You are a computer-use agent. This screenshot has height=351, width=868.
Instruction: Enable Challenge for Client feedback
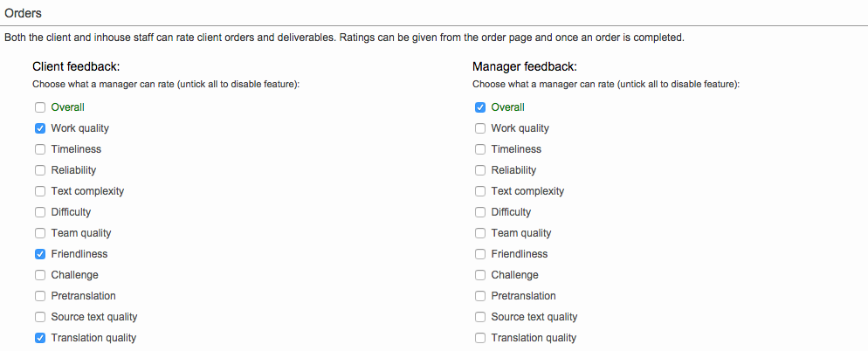[40, 275]
